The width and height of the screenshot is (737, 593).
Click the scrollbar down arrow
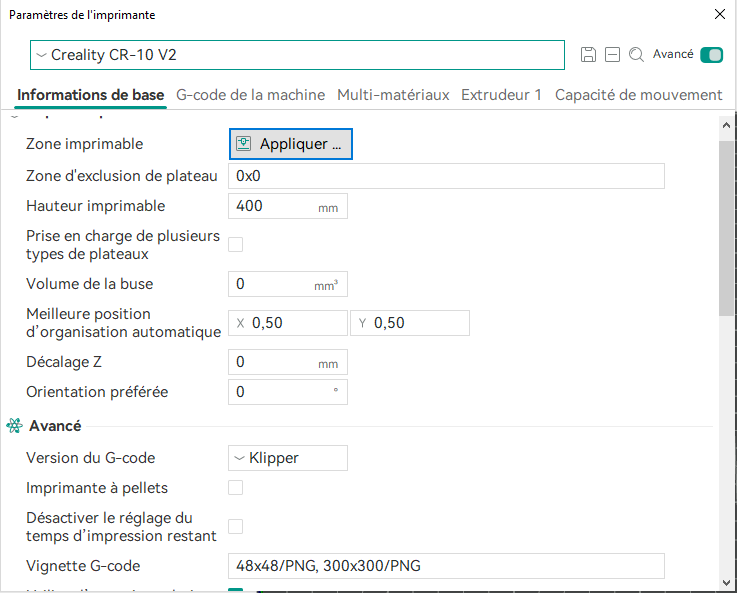coord(726,583)
